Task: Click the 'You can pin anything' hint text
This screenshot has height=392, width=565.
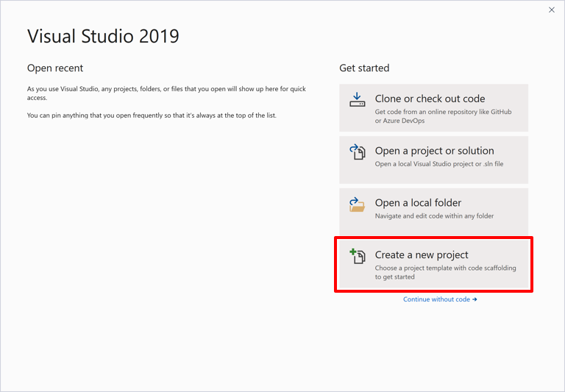Action: coord(152,115)
